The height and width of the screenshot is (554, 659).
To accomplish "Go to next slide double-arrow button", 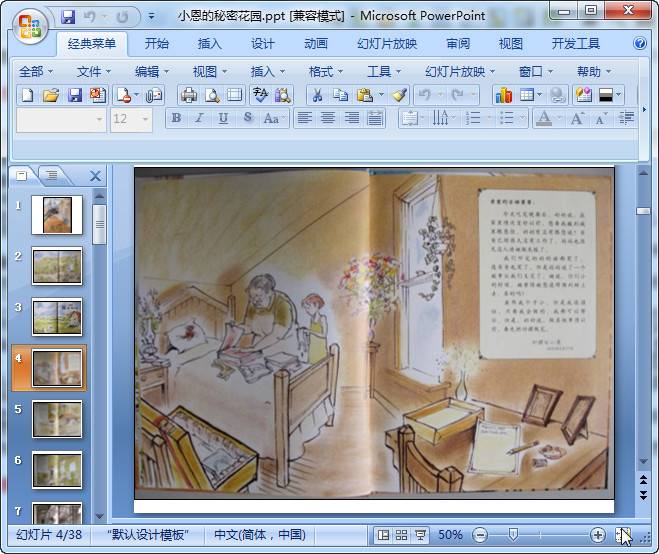I will pyautogui.click(x=643, y=495).
